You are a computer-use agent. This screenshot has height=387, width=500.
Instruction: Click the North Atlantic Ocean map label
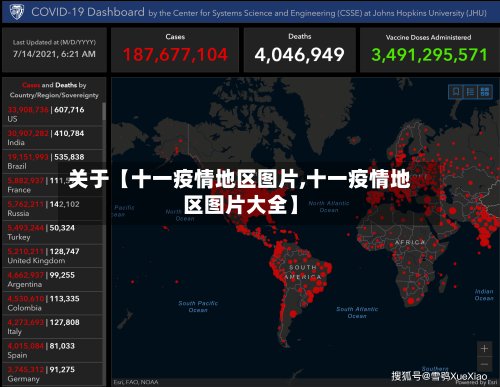329,207
